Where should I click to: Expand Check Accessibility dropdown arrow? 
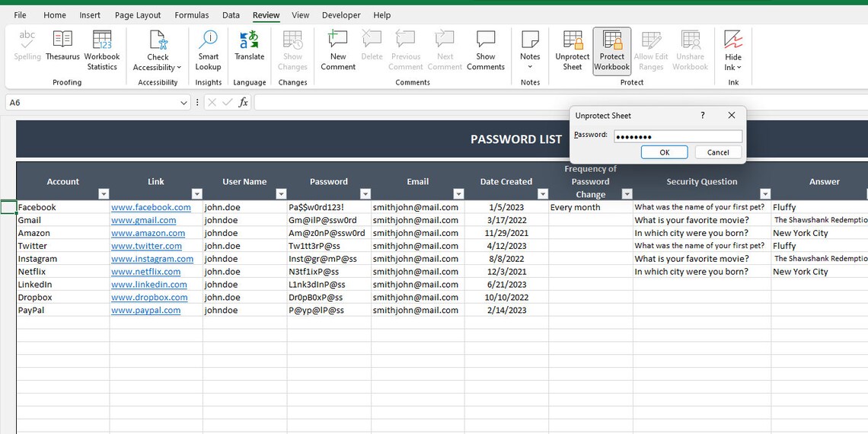click(179, 68)
